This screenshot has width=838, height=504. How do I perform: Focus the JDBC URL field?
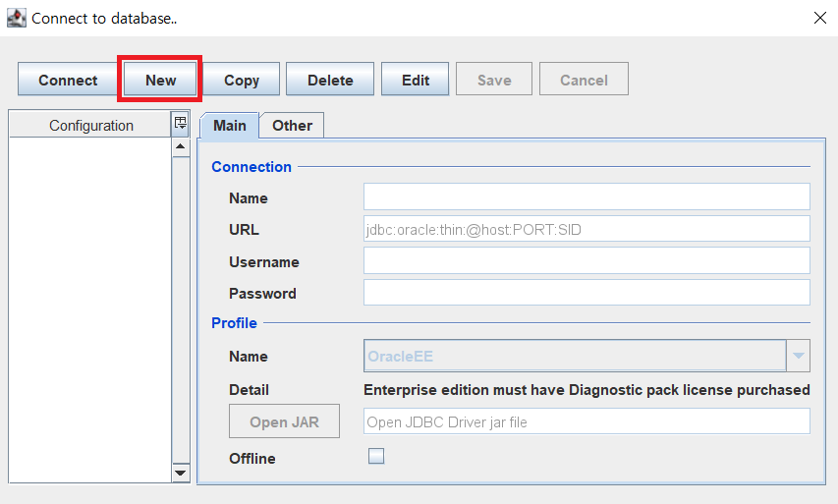587,229
